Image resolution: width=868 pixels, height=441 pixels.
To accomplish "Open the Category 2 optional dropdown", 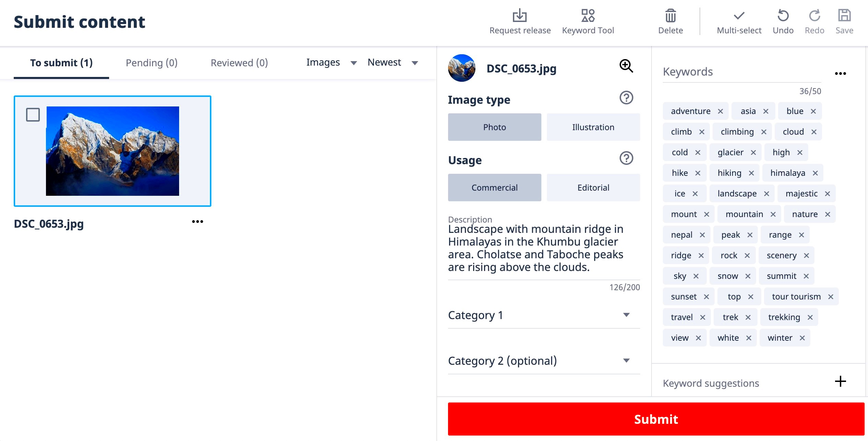I will coord(626,360).
